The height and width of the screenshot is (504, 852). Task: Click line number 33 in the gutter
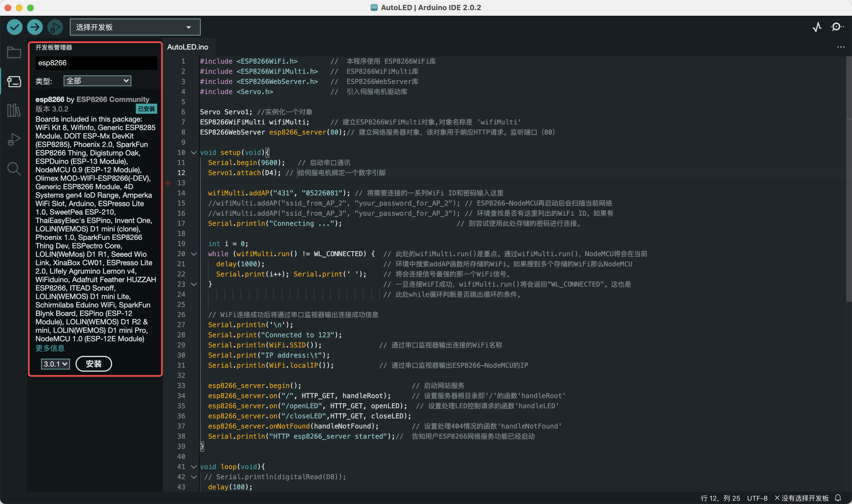pos(181,386)
